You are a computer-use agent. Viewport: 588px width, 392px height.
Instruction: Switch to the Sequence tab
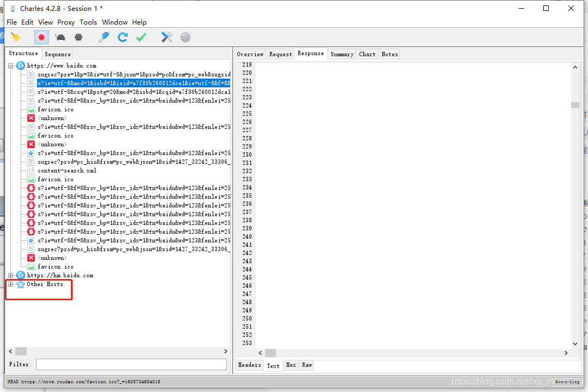[x=57, y=54]
